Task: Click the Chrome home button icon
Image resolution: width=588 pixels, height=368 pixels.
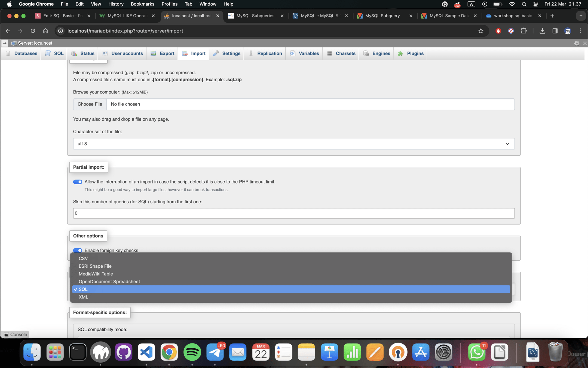Action: (x=45, y=31)
